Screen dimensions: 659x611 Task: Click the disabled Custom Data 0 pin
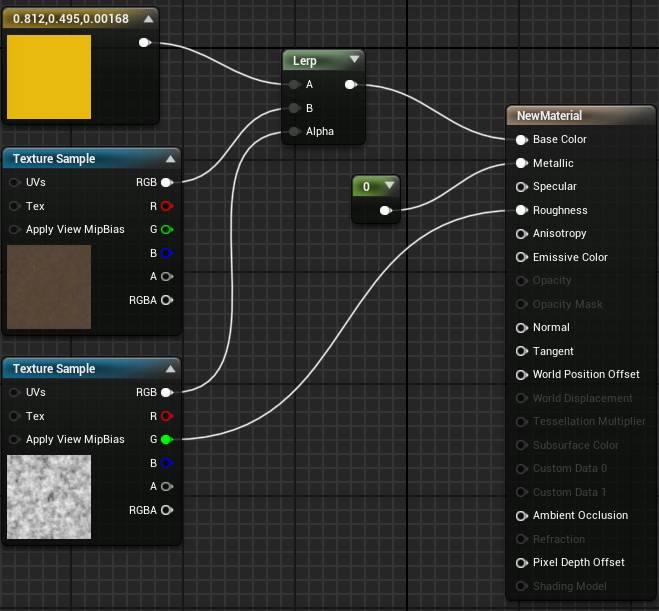point(522,469)
